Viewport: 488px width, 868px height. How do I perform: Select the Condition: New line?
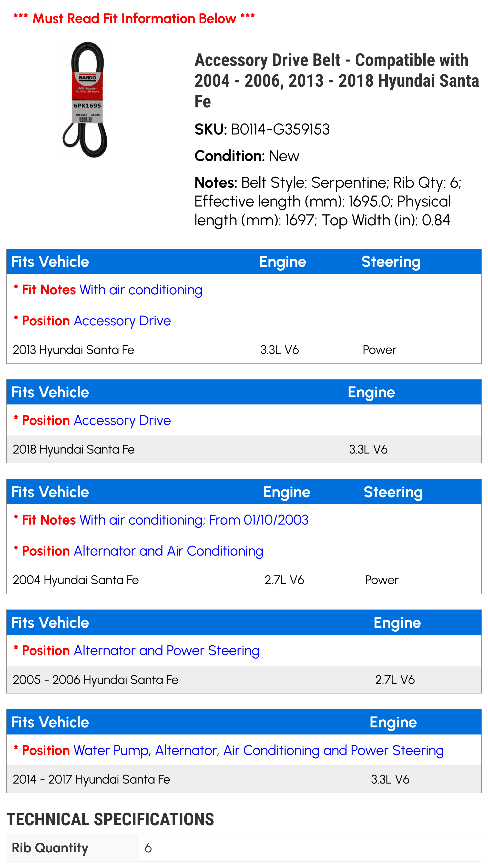pos(246,156)
